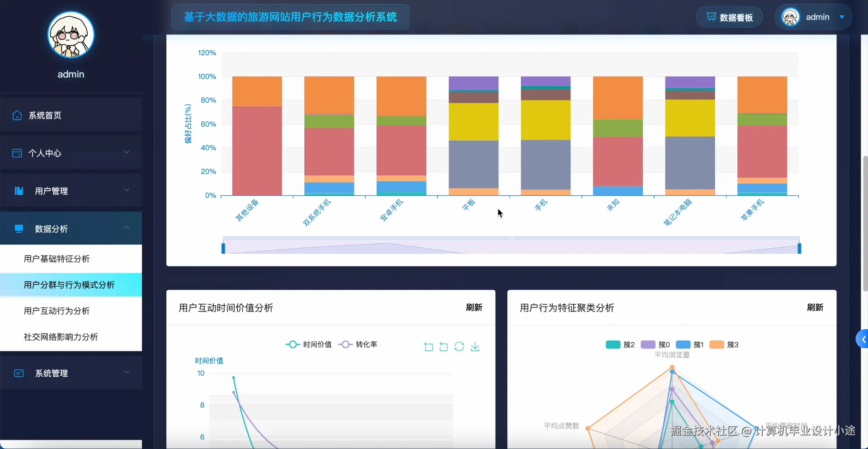Click the 系统管理 sidebar icon
The width and height of the screenshot is (868, 449).
(x=19, y=373)
